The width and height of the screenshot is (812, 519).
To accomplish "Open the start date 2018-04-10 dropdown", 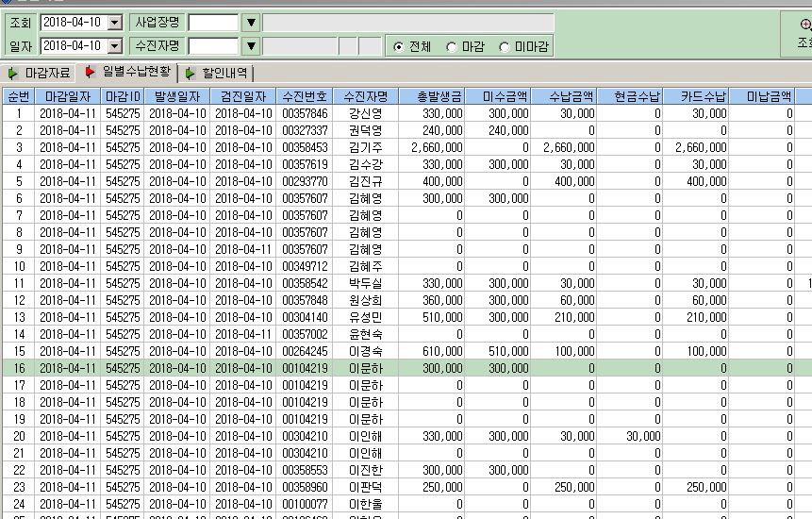I will pyautogui.click(x=115, y=23).
